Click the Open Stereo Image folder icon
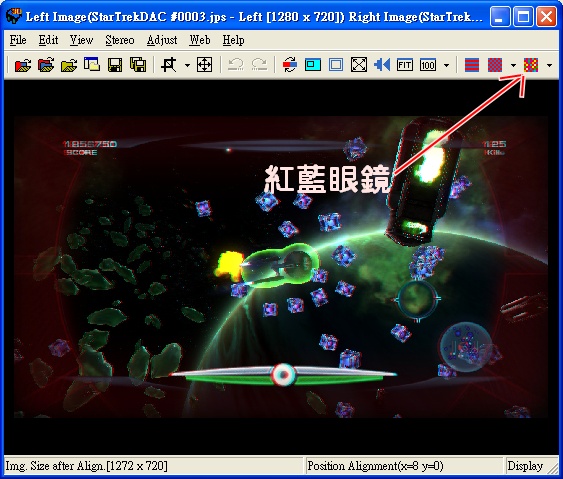 pos(23,65)
